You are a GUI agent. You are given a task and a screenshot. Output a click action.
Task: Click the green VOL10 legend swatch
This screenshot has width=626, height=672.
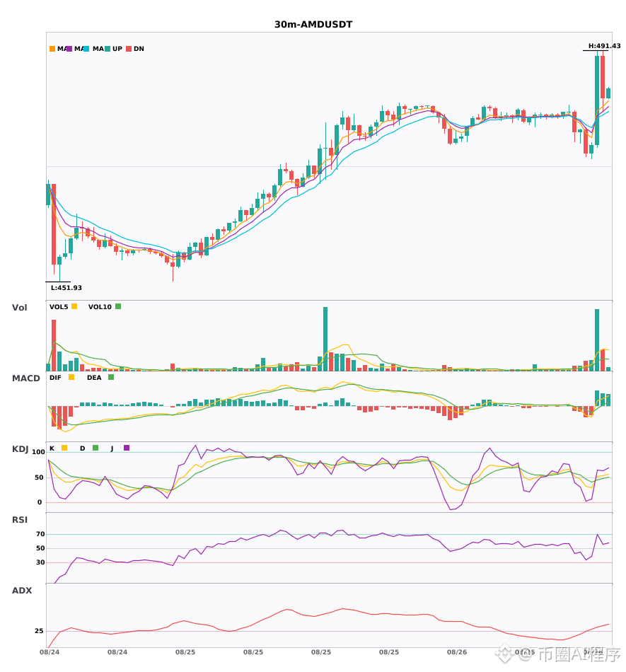(118, 306)
